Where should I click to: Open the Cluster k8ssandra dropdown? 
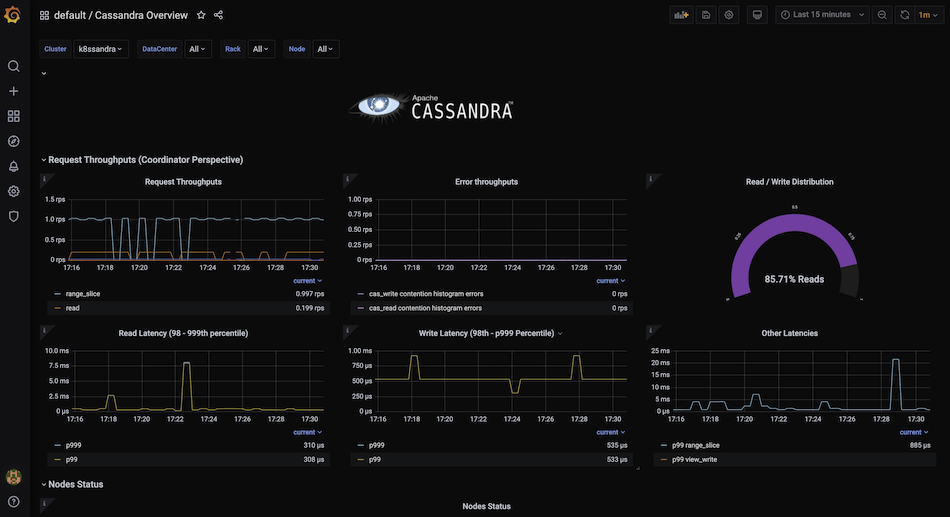click(101, 49)
